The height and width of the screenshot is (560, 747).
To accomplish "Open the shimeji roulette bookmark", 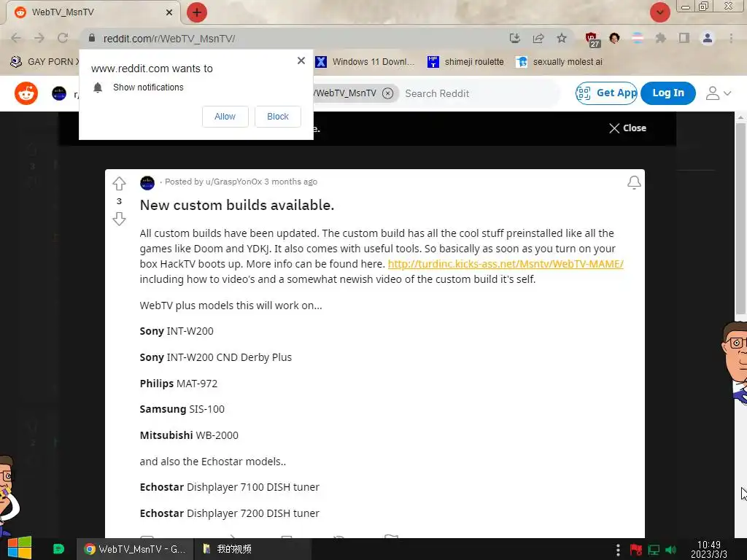I will pyautogui.click(x=466, y=62).
